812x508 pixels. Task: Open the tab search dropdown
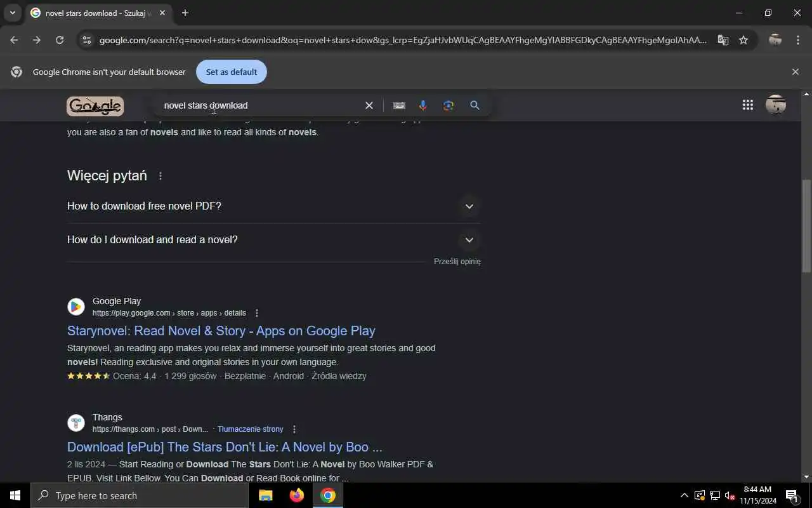pyautogui.click(x=12, y=13)
